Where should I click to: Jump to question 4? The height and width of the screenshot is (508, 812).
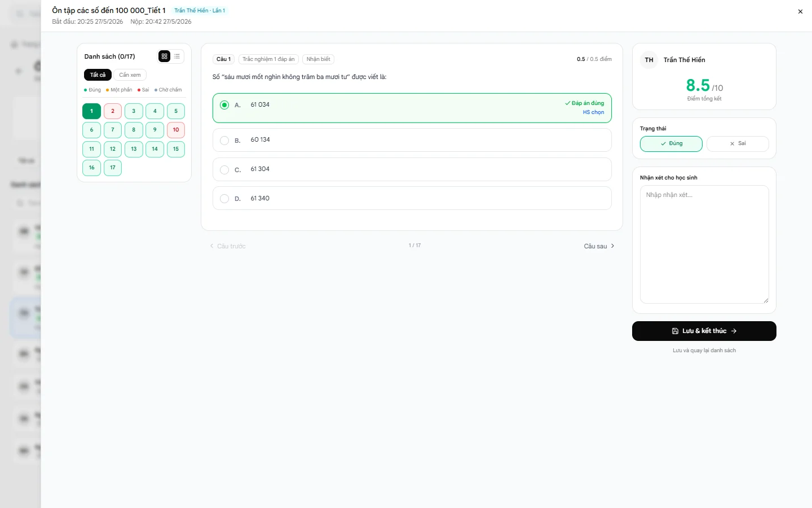pyautogui.click(x=155, y=111)
